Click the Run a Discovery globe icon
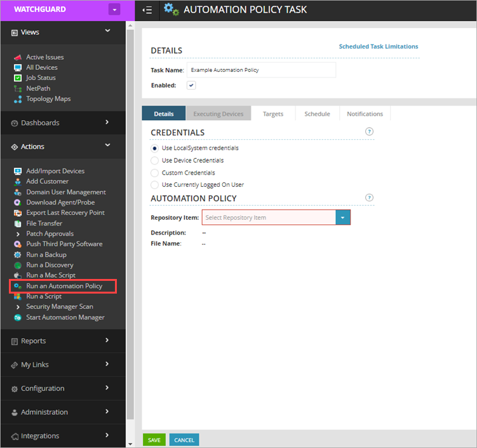The width and height of the screenshot is (477, 448). click(18, 265)
